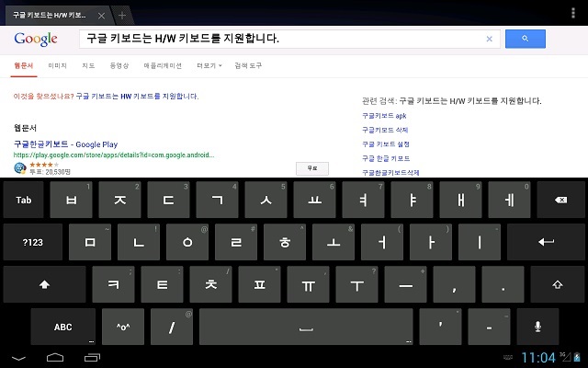Screen dimensions: 588x368
Task: Open a new browser tab
Action: point(122,16)
